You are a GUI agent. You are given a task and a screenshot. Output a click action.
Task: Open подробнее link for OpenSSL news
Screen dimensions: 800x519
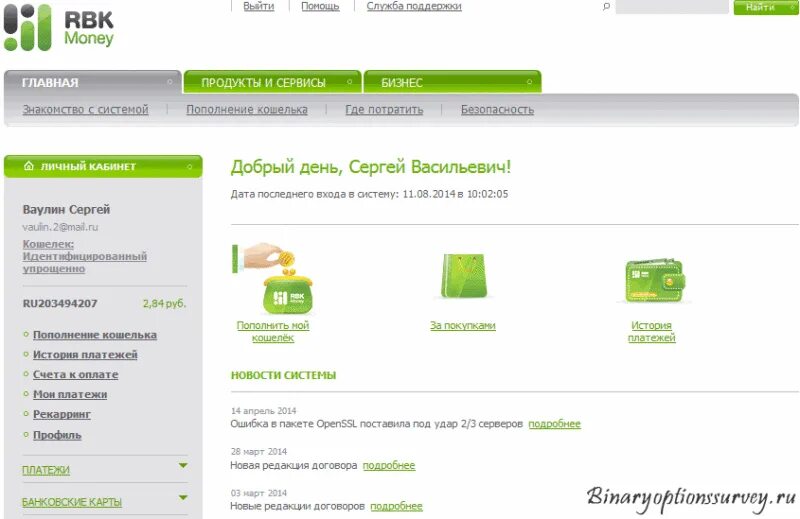point(555,424)
